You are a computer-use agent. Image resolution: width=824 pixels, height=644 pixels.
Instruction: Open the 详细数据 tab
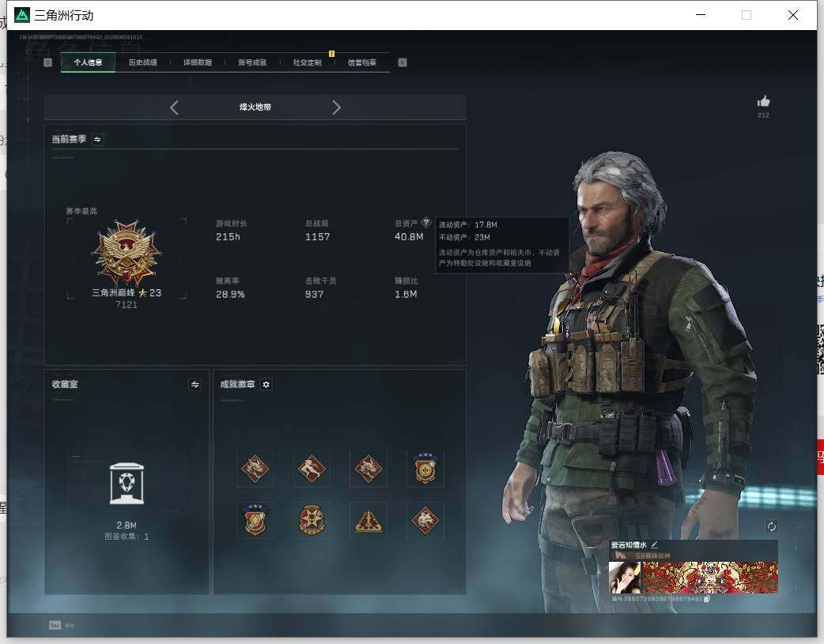(x=198, y=62)
